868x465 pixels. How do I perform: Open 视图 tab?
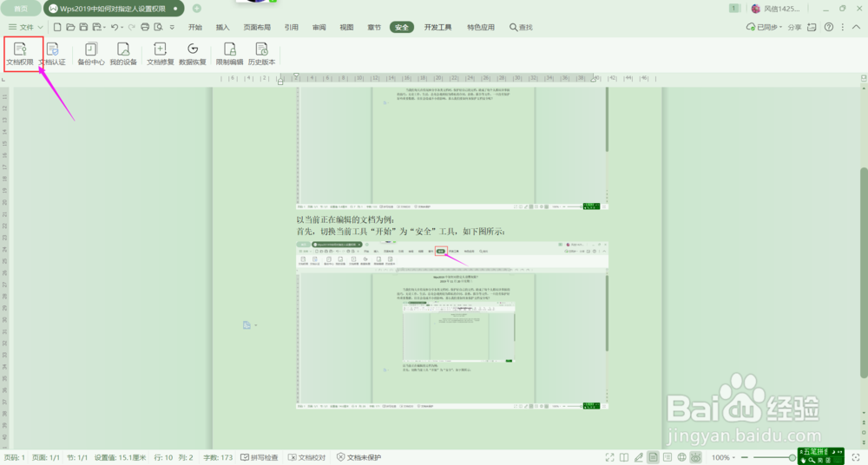point(346,27)
